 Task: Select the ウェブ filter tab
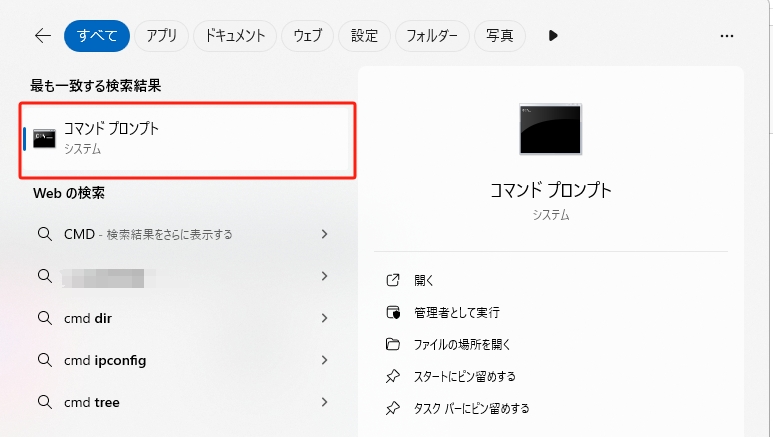click(x=307, y=36)
